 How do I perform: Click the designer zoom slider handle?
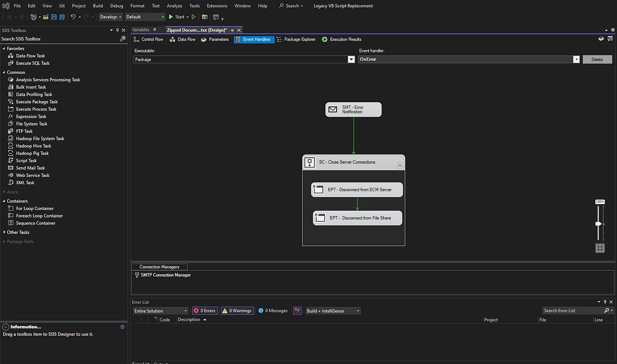click(598, 224)
